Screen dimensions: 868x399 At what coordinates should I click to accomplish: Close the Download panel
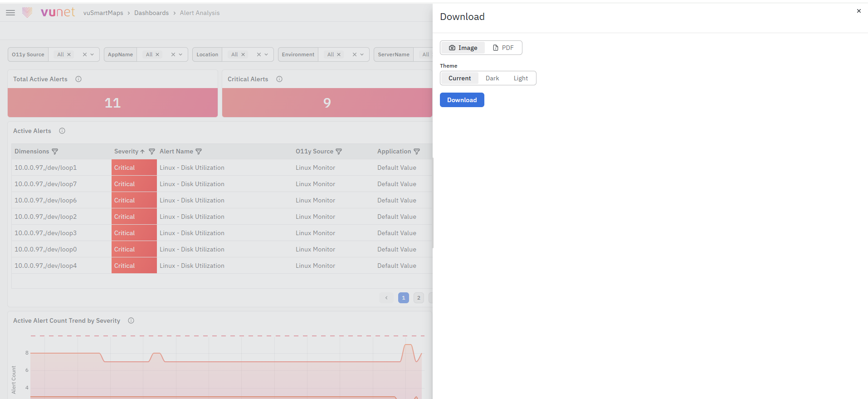[x=858, y=11]
